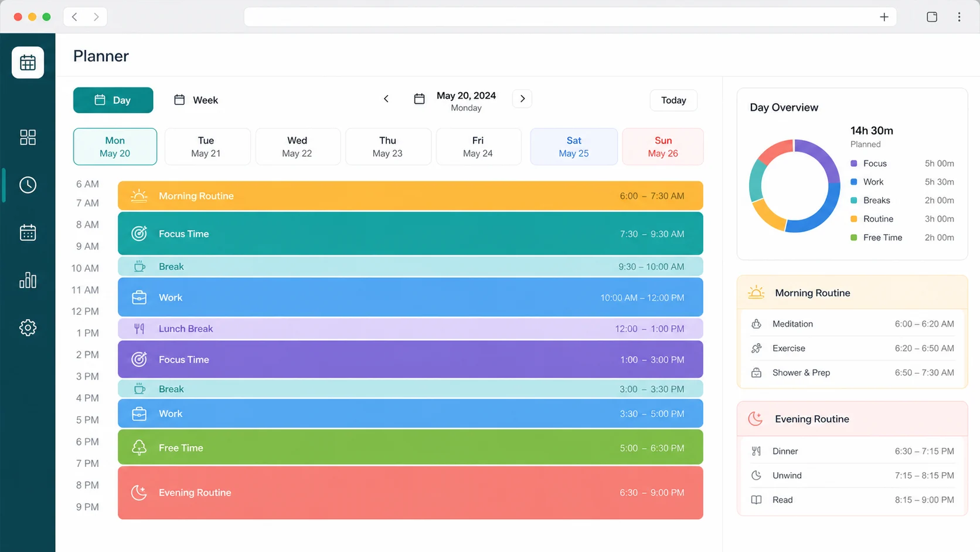
Task: Select the Sun May 26 day tab
Action: (663, 147)
